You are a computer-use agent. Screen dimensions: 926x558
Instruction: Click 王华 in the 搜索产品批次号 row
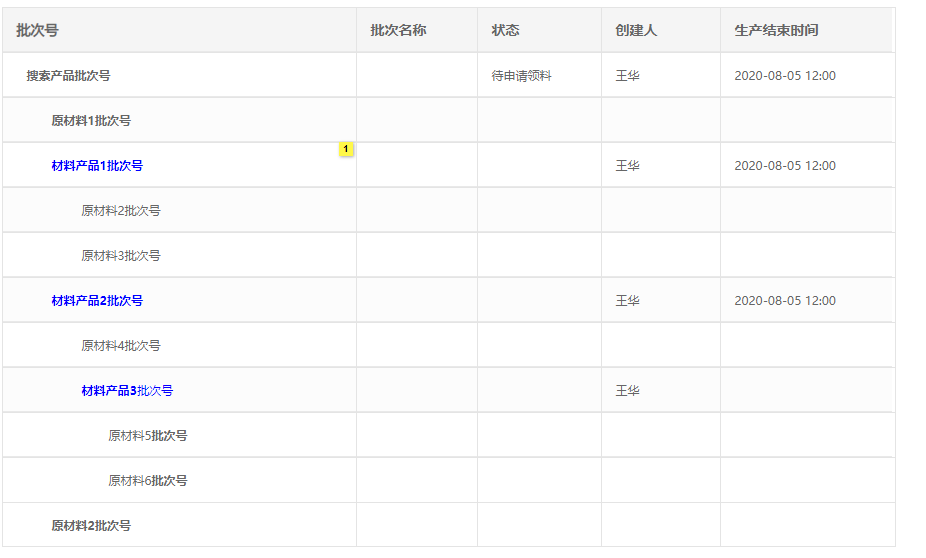tap(627, 76)
